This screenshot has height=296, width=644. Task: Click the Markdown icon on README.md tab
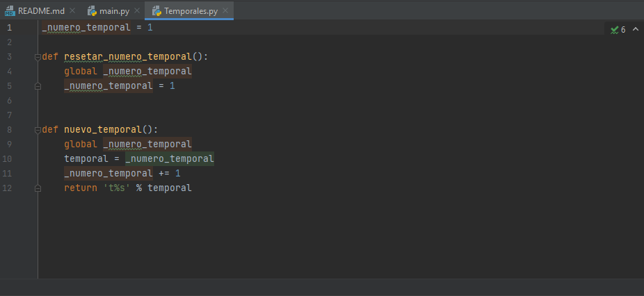point(10,11)
